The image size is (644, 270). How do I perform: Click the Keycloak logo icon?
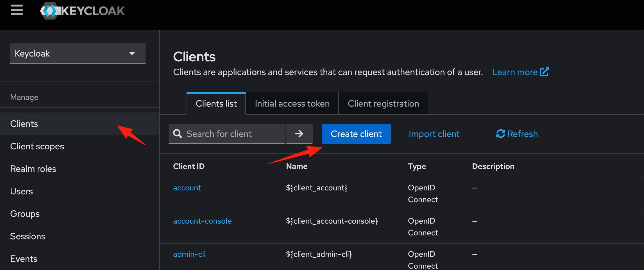coord(50,11)
